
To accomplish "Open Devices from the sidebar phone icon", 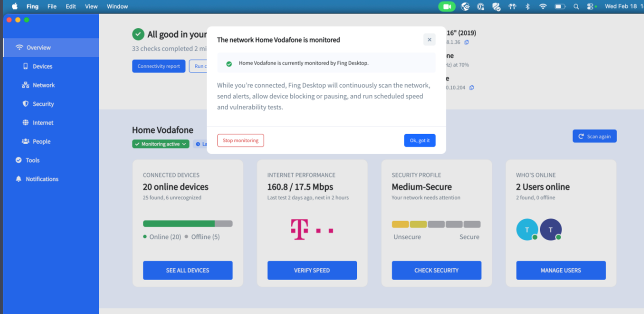I will (x=26, y=66).
